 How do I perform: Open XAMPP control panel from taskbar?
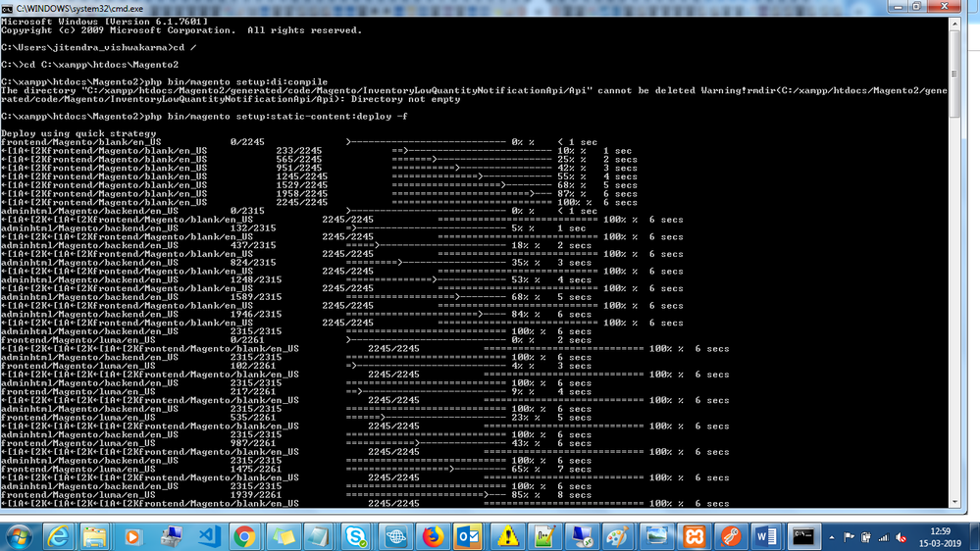694,536
